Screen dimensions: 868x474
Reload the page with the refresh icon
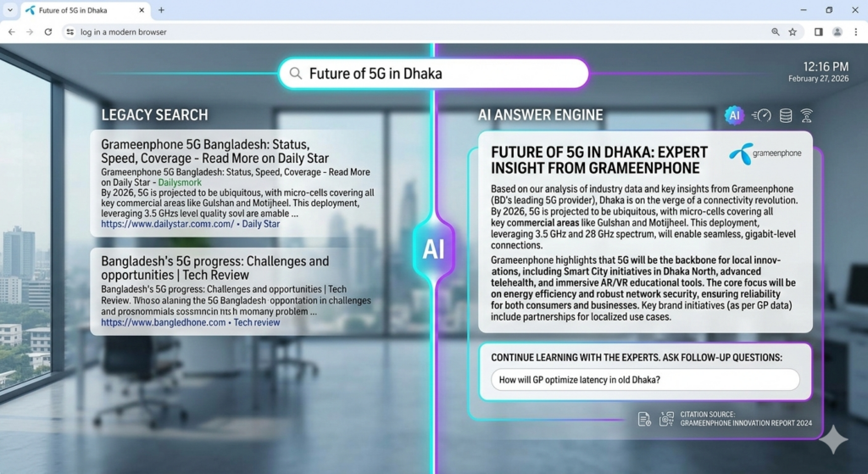point(48,32)
